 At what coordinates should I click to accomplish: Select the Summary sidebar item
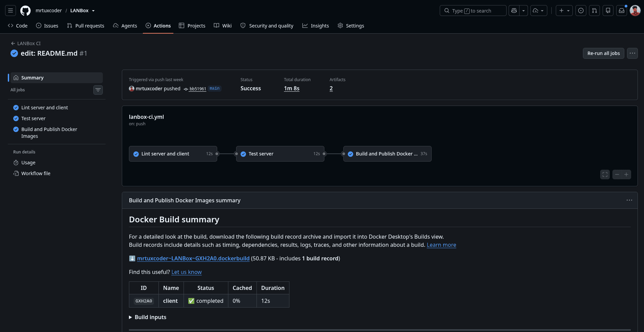pyautogui.click(x=57, y=78)
